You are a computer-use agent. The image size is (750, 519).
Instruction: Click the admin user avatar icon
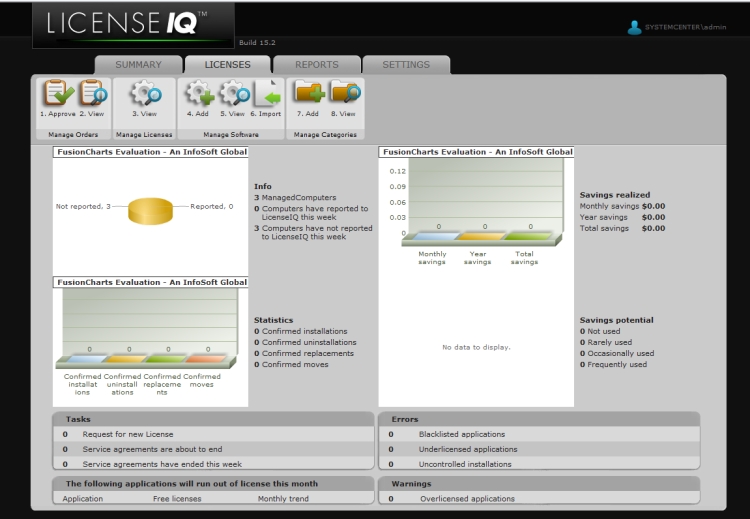pos(634,28)
